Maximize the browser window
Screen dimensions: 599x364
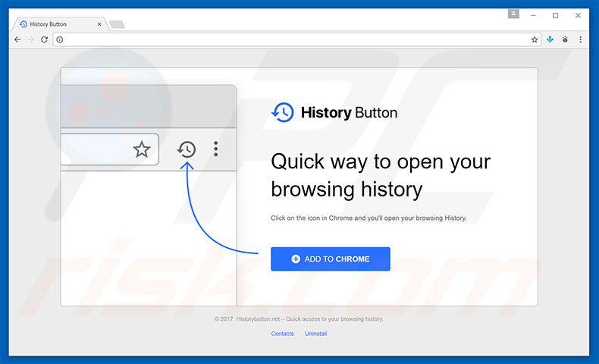556,14
